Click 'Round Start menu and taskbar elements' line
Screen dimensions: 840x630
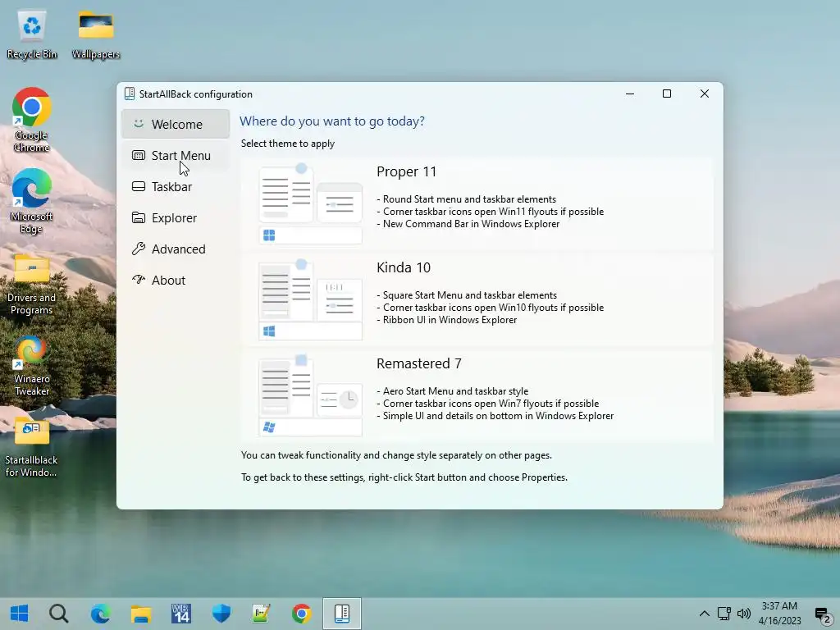click(466, 199)
